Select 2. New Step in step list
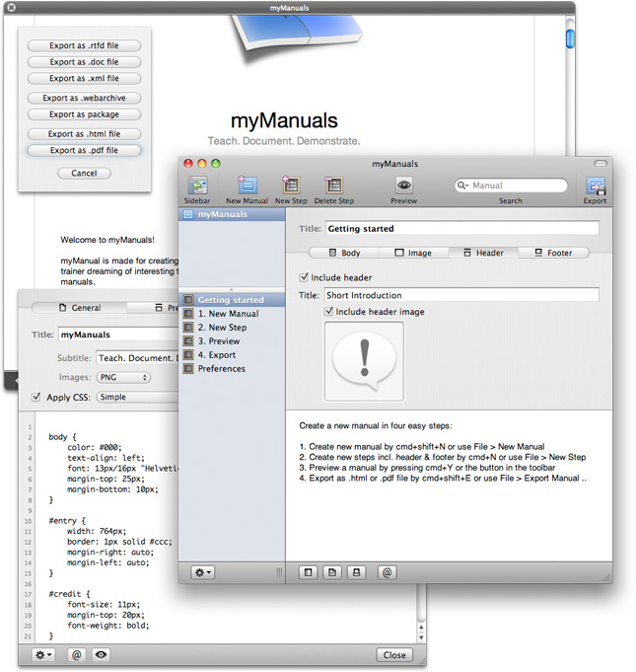Image resolution: width=636 pixels, height=672 pixels. point(232,327)
